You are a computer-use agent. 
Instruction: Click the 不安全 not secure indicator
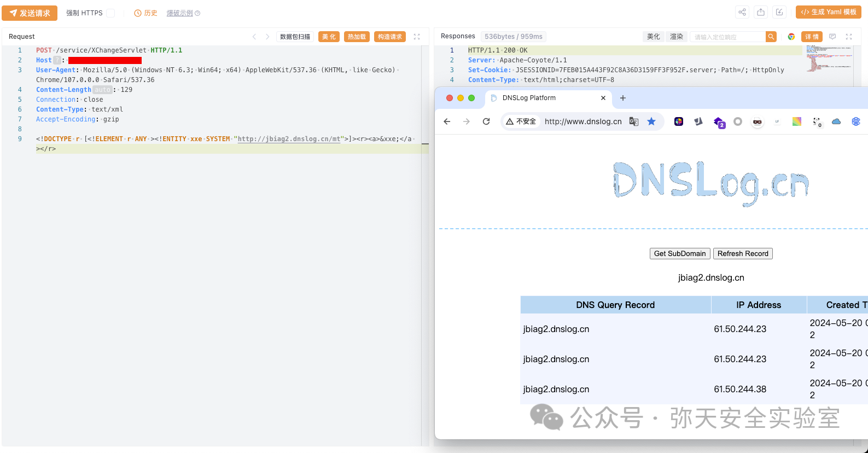tap(521, 121)
